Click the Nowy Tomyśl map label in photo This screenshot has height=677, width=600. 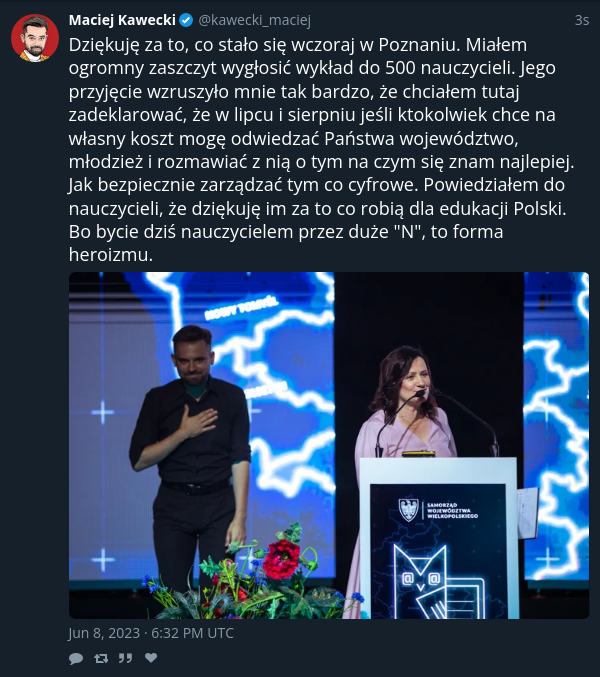pos(240,308)
